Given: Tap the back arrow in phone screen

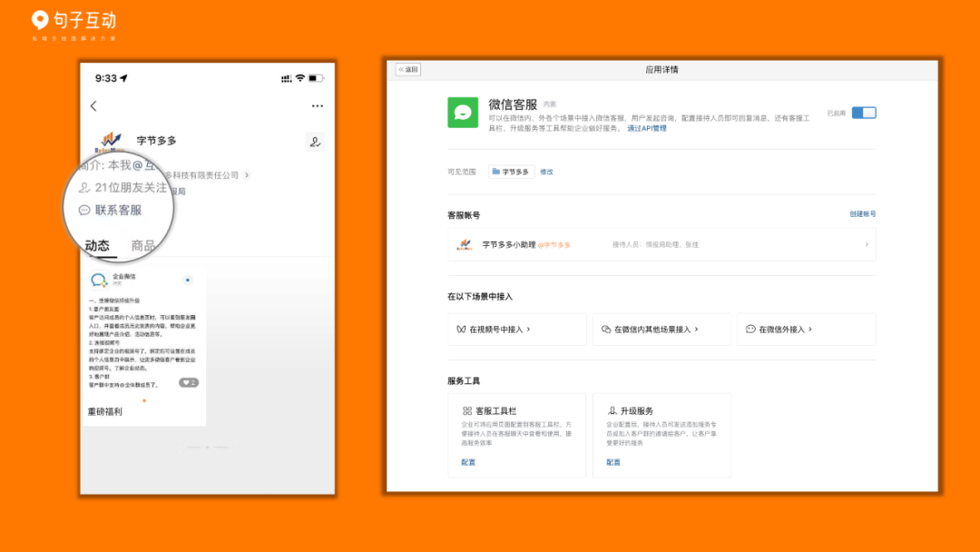Looking at the screenshot, I should 93,106.
